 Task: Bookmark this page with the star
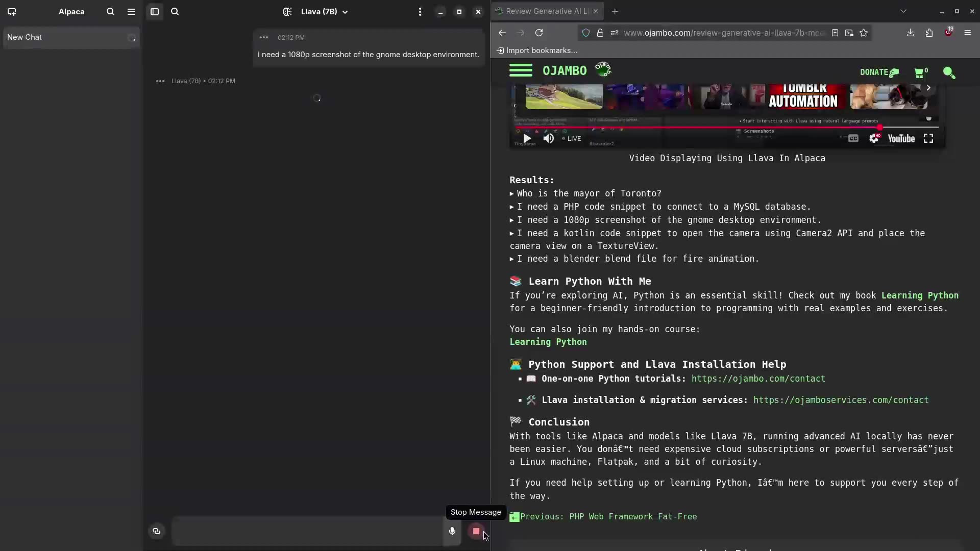click(x=864, y=33)
